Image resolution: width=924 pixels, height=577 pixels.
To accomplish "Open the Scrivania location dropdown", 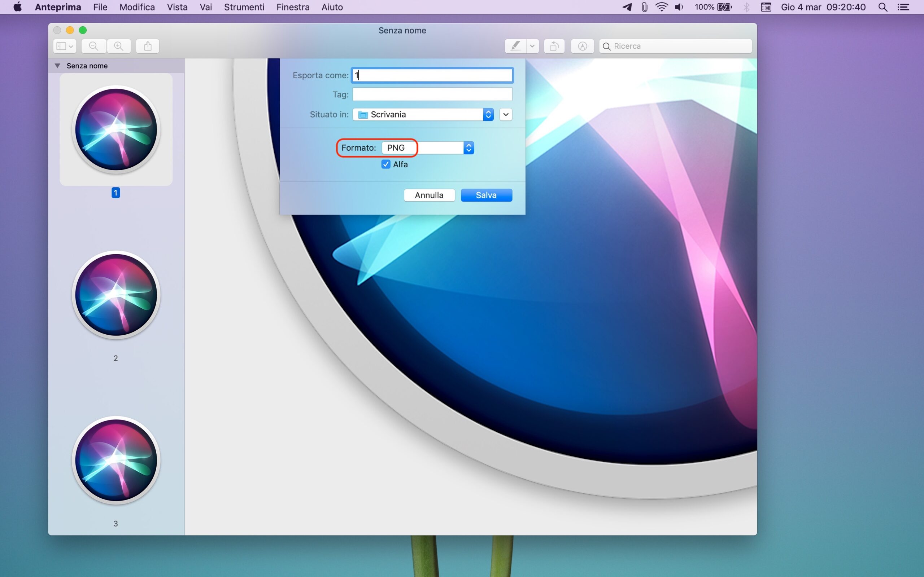I will point(423,114).
